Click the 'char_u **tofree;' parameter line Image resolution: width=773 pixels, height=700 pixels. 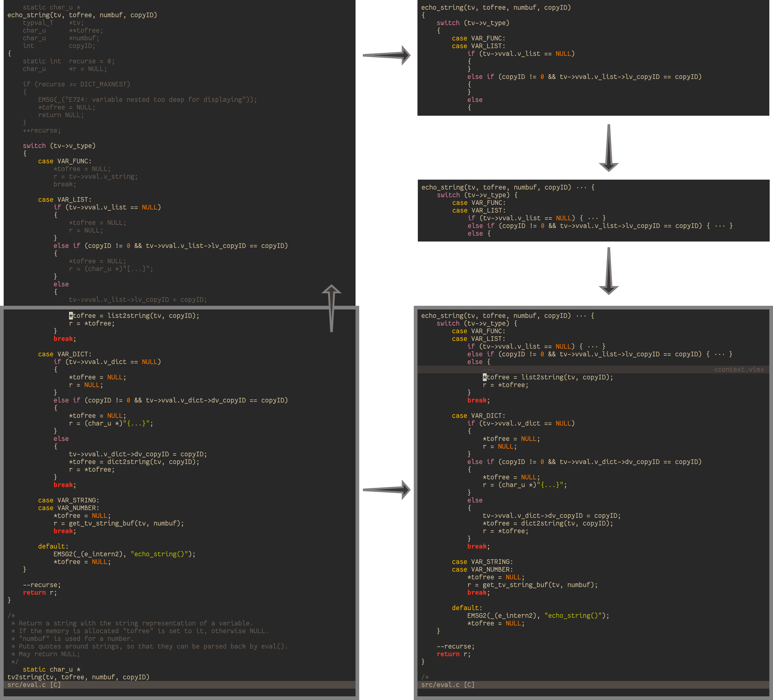[x=62, y=30]
